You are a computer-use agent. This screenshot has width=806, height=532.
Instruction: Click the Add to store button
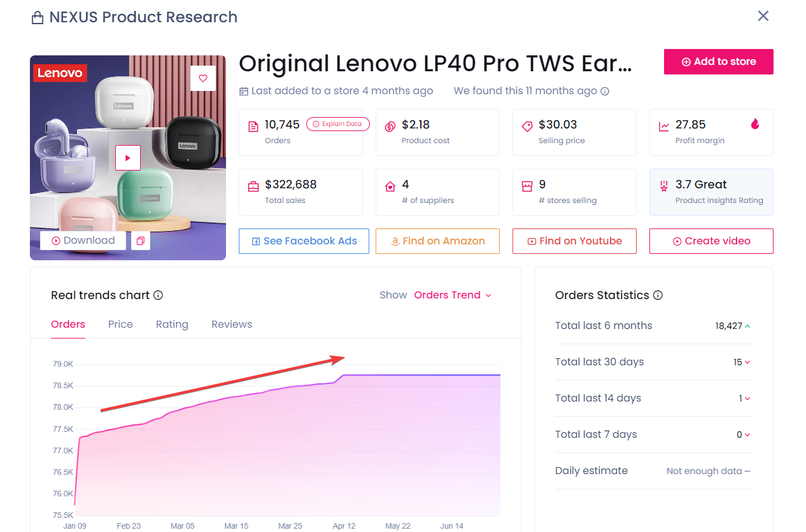click(x=718, y=62)
